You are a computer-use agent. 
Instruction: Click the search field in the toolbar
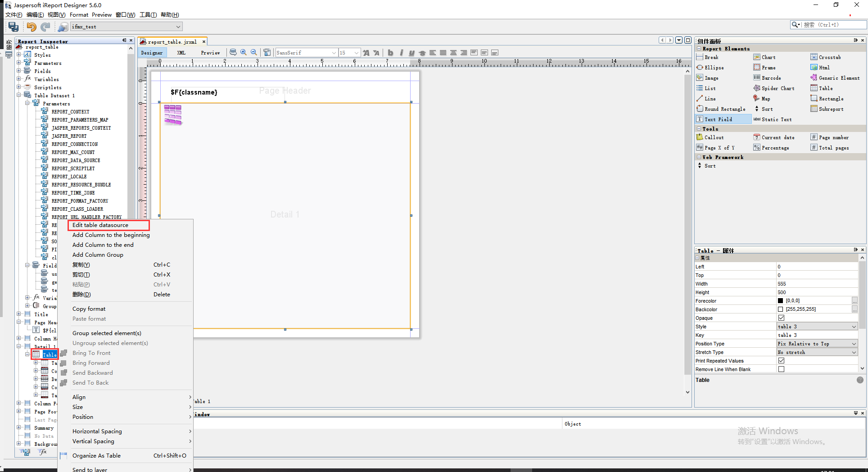click(828, 25)
